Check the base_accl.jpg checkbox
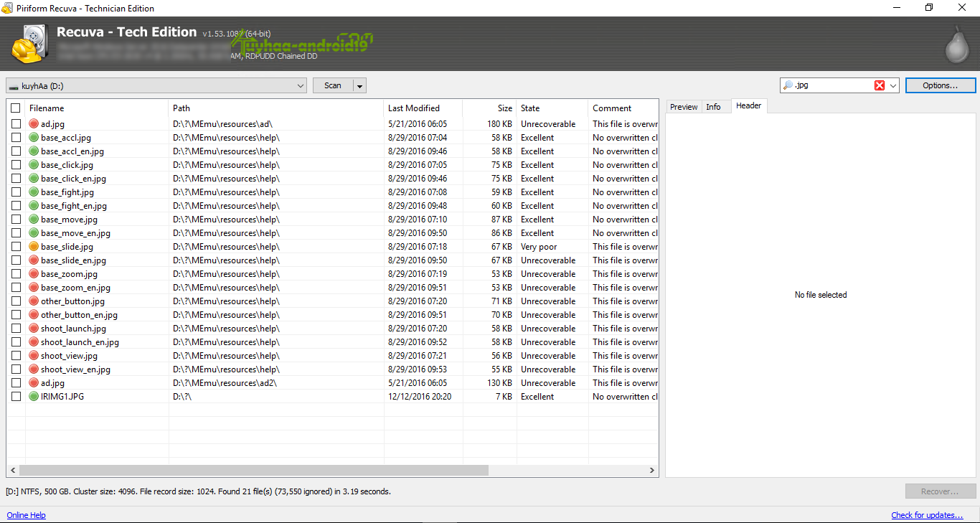Screen dimensions: 980x523 (x=16, y=138)
